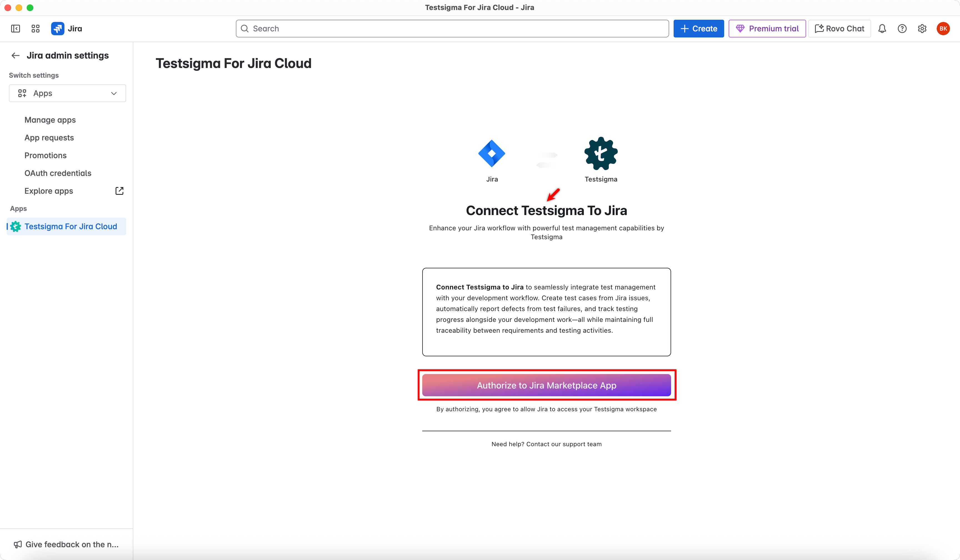Viewport: 960px width, 560px height.
Task: Click inside the Search field
Action: (x=419, y=28)
